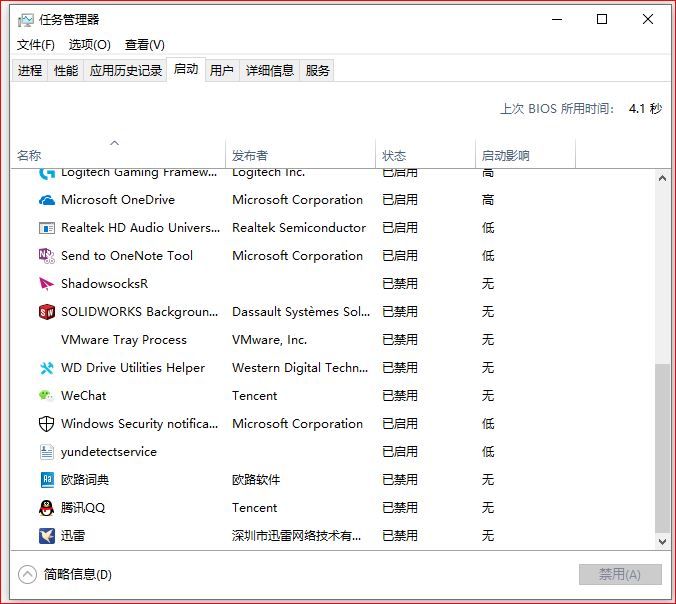This screenshot has height=604, width=676.
Task: Select the 腾讯QQ entry name
Action: click(x=83, y=508)
